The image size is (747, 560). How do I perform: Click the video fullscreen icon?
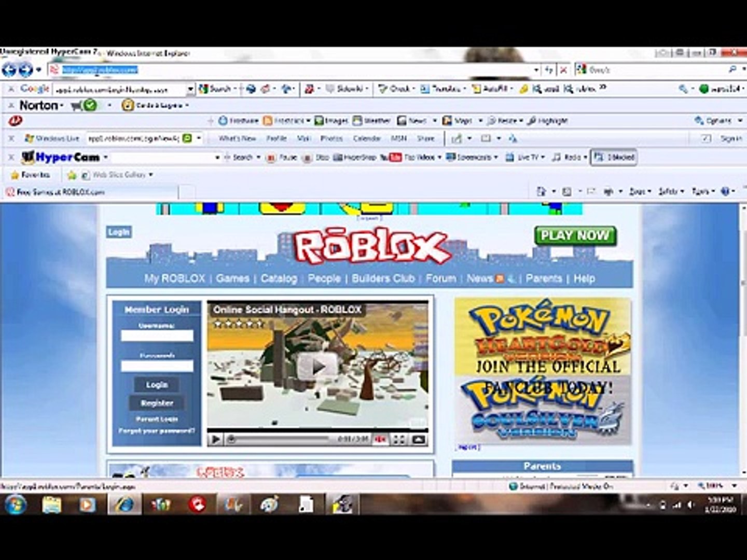pyautogui.click(x=398, y=440)
